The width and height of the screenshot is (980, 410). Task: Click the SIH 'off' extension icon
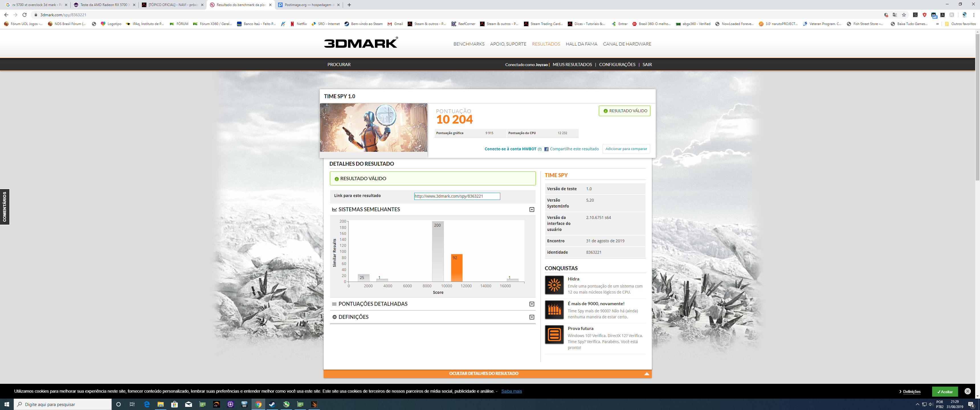[x=933, y=15]
